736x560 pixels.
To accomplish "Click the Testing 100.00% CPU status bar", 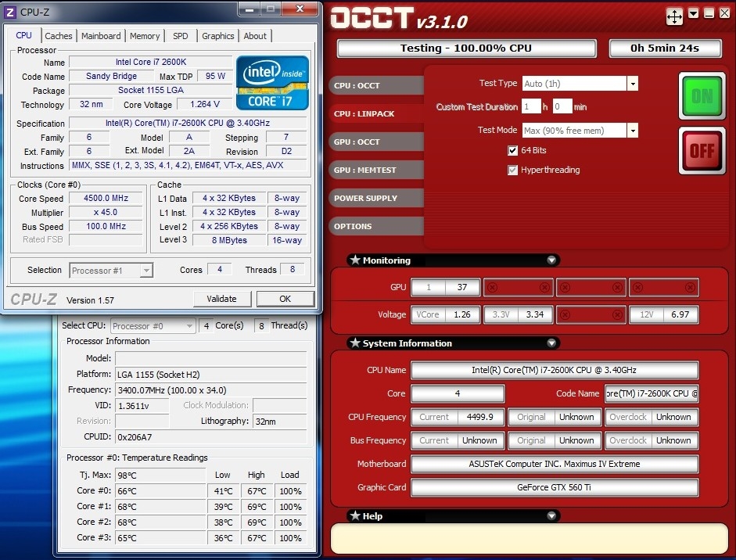I will (x=467, y=48).
